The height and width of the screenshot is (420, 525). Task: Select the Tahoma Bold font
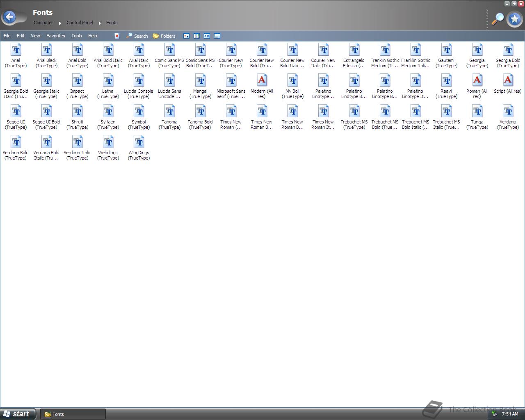(200, 117)
